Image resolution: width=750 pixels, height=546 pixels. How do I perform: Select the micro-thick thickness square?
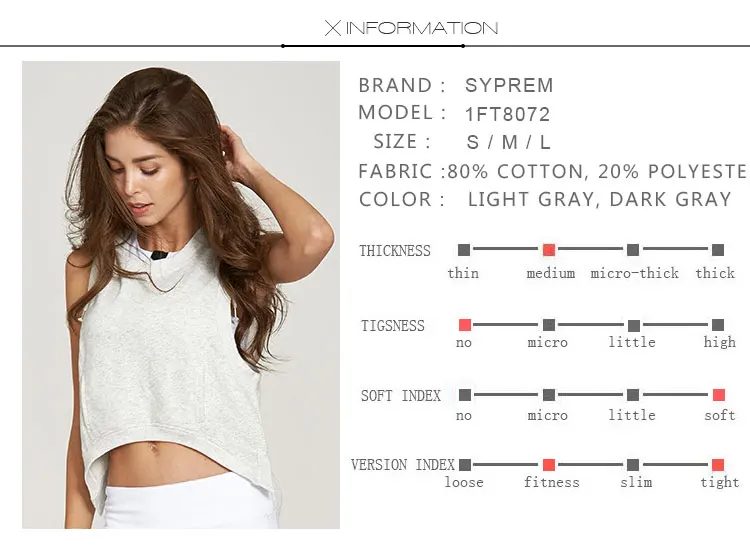tap(633, 250)
